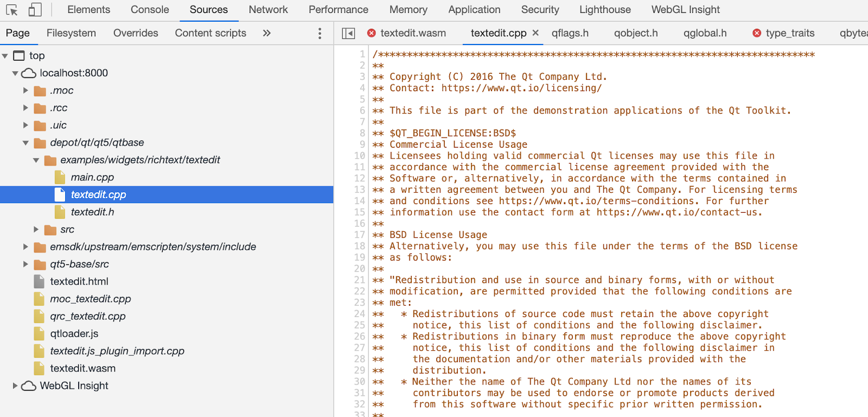Switch to the qobject.h editor tab

point(636,33)
